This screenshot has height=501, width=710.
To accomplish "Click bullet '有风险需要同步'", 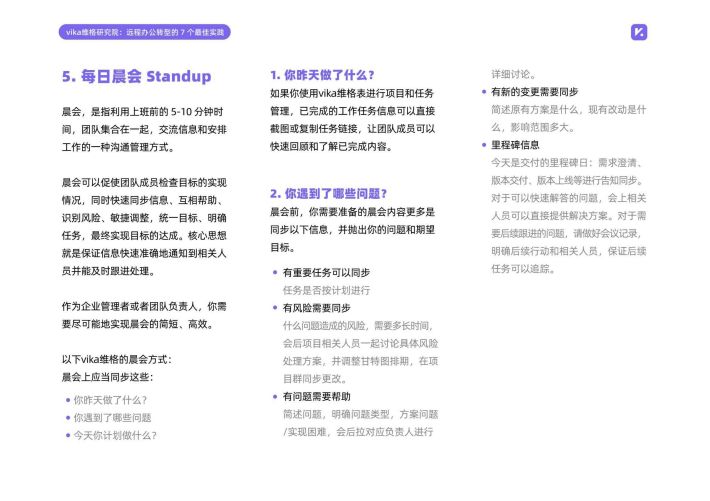I will (317, 308).
